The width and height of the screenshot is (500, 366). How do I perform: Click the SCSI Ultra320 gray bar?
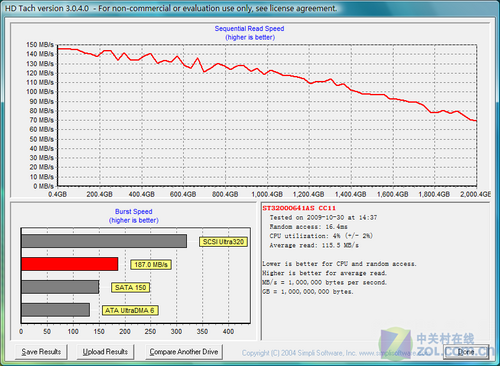click(104, 241)
